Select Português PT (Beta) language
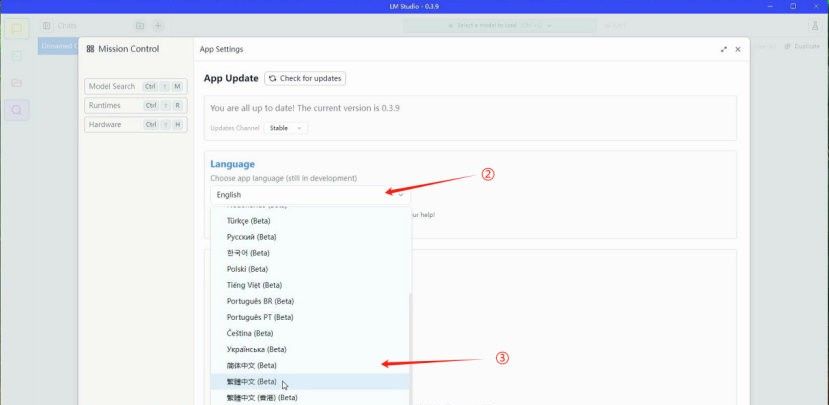This screenshot has height=405, width=829. [310, 317]
